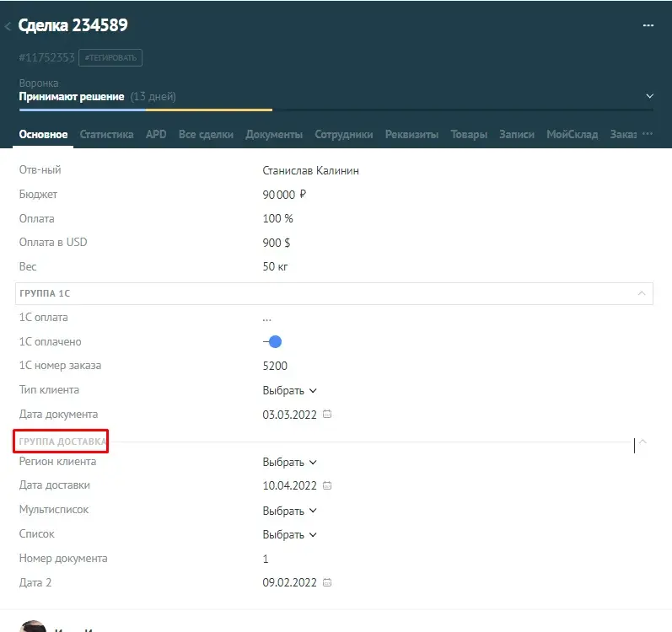Go back using the arrow beside Сделка 234589

point(8,26)
